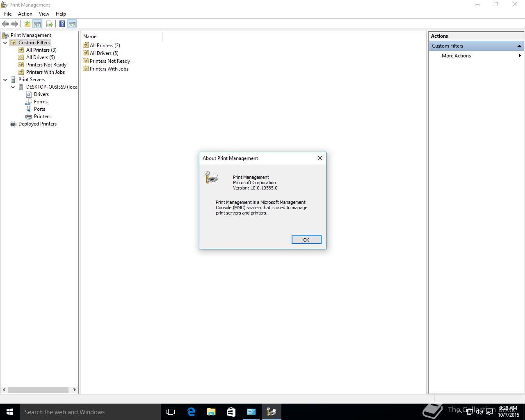Click the tree scrollbar left arrow
The width and height of the screenshot is (525, 420).
[5, 390]
